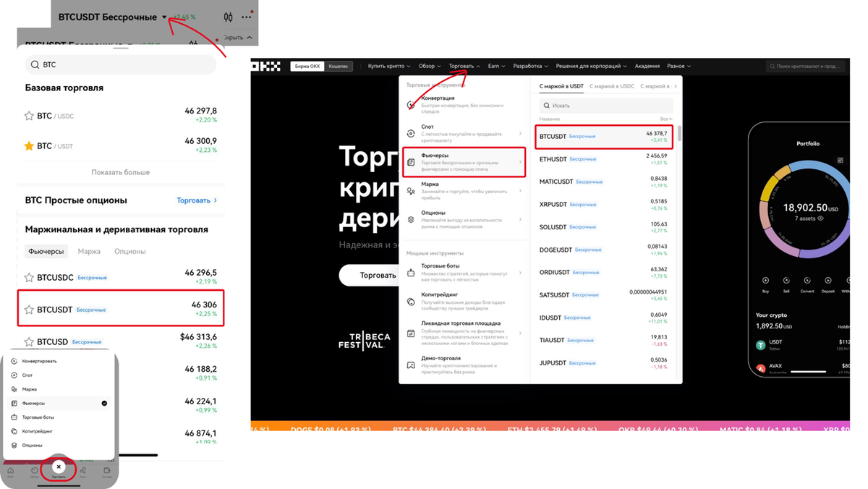The image size is (868, 489).
Task: Tap the Обзор icon in the mobile bottom bar
Action: (x=35, y=472)
